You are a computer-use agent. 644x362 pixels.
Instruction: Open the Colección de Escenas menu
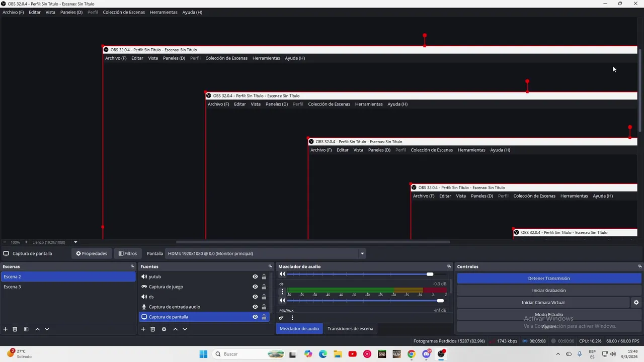click(x=124, y=12)
